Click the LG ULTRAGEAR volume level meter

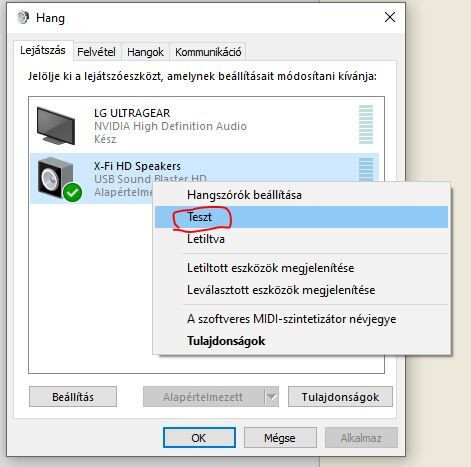tap(366, 124)
